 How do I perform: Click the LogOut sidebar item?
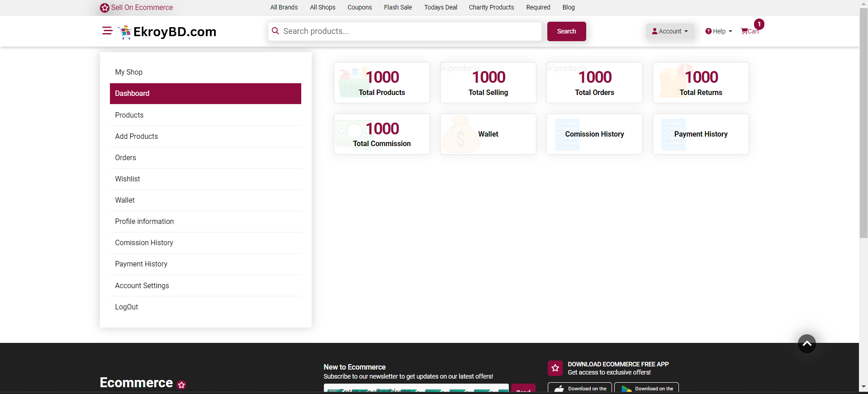tap(127, 307)
